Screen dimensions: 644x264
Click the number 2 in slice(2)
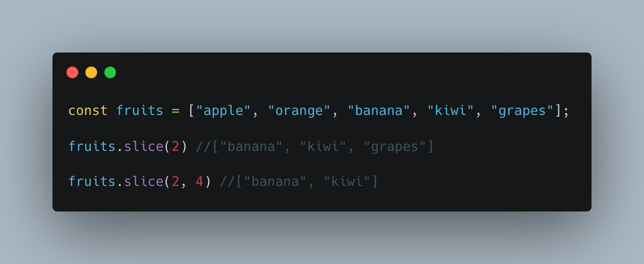175,147
